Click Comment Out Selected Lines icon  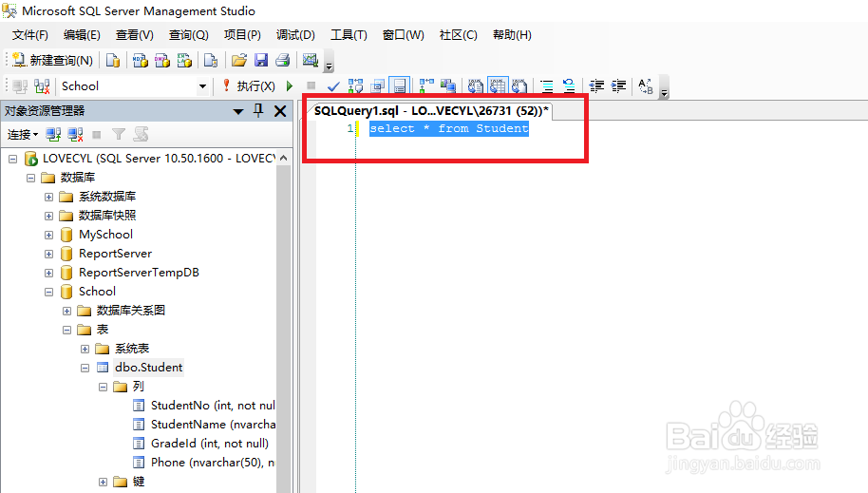pyautogui.click(x=547, y=85)
